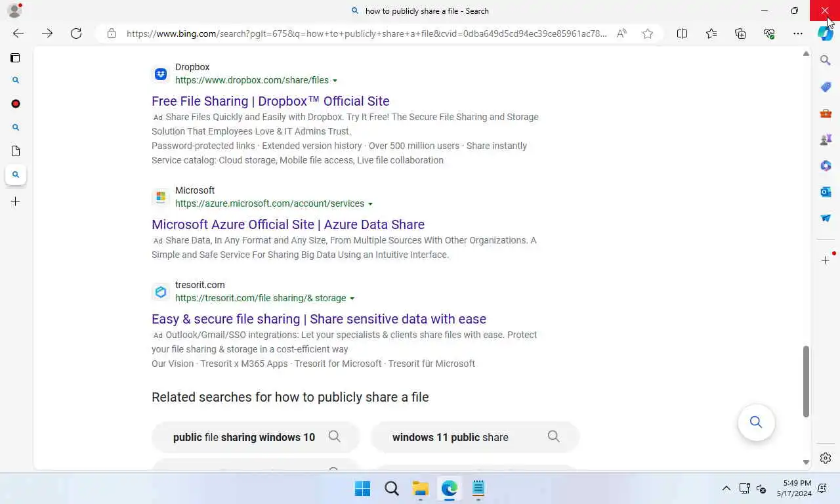Click scroll up arrow of page
Image resolution: width=840 pixels, height=504 pixels.
pyautogui.click(x=806, y=54)
